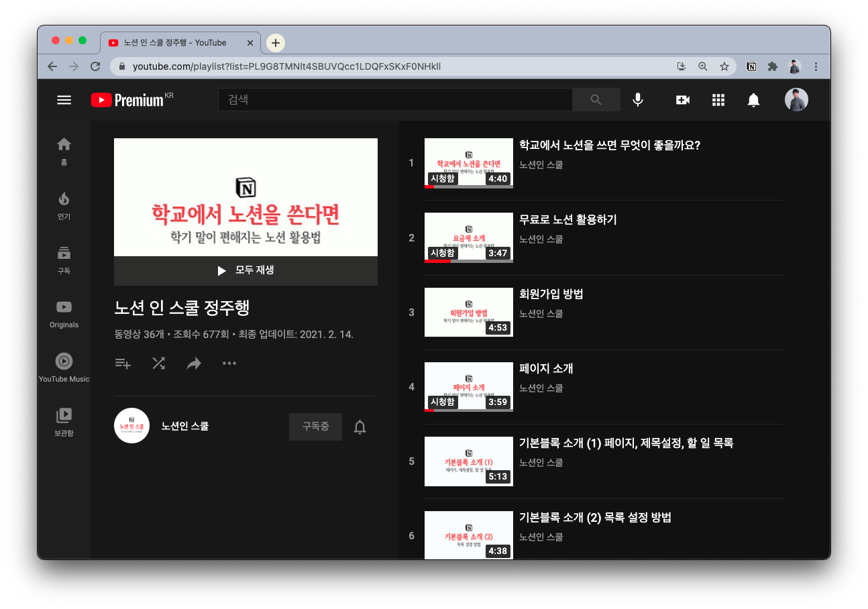Open the create video camera icon

[683, 100]
